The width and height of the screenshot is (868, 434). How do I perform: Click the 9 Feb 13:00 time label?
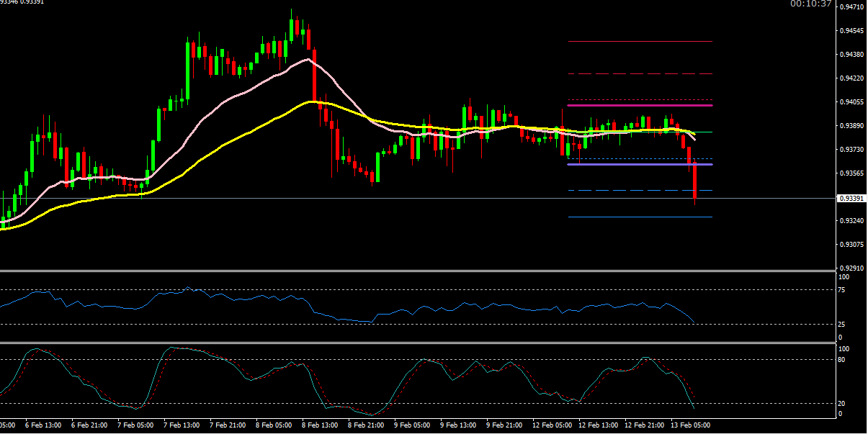click(x=458, y=425)
